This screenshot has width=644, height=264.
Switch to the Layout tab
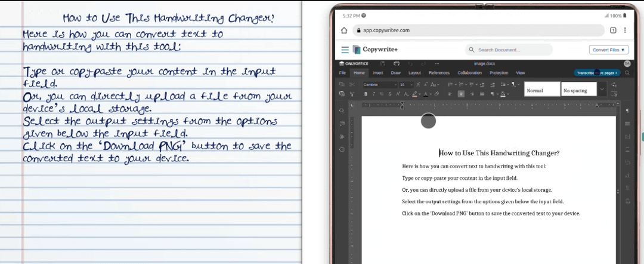414,73
